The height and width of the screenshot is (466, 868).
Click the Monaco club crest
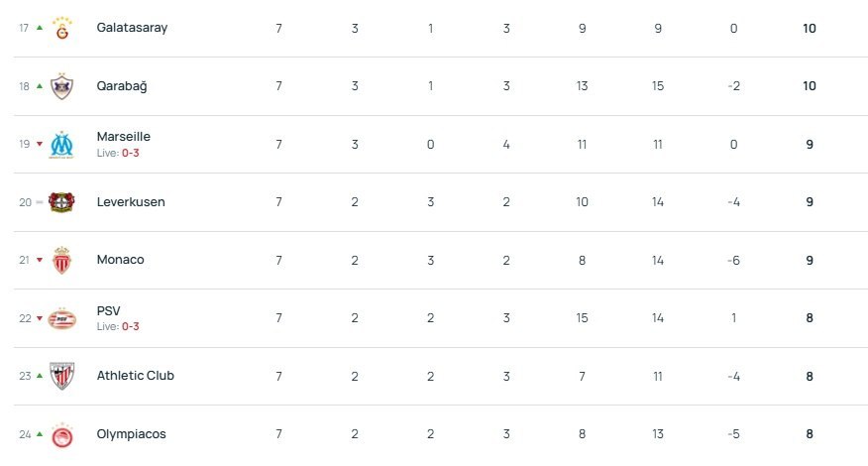click(62, 260)
